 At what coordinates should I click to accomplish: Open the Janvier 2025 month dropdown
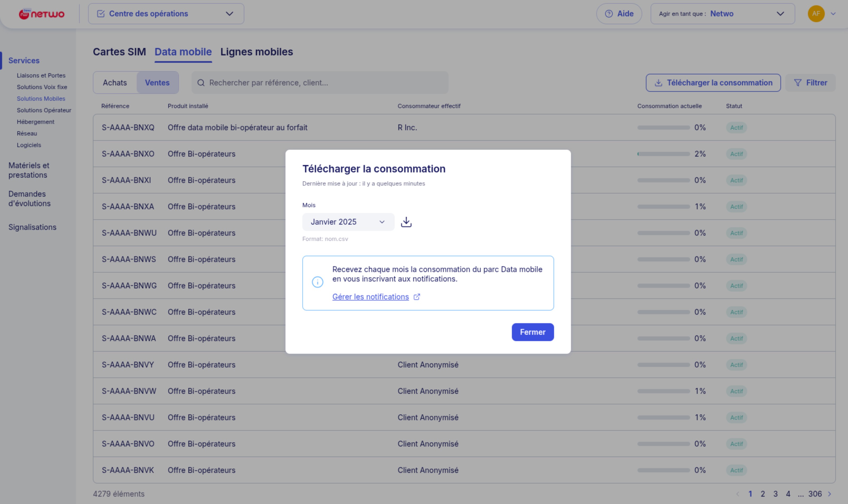coord(348,222)
